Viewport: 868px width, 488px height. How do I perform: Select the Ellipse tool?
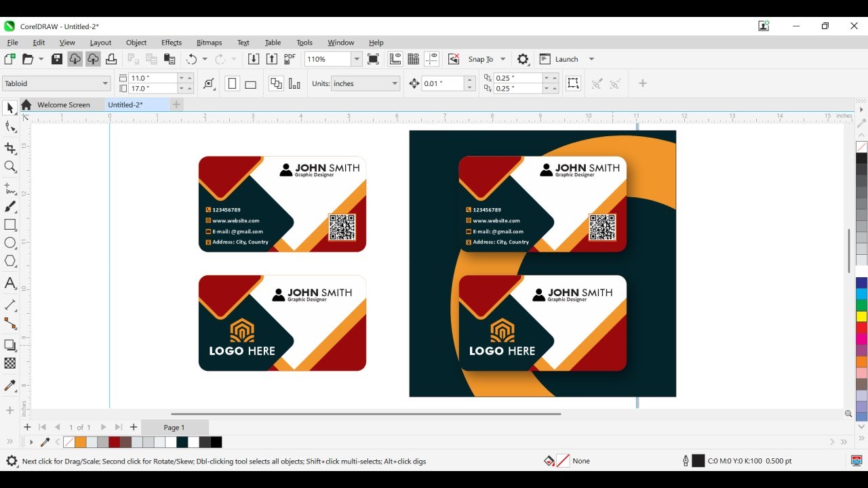[9, 243]
